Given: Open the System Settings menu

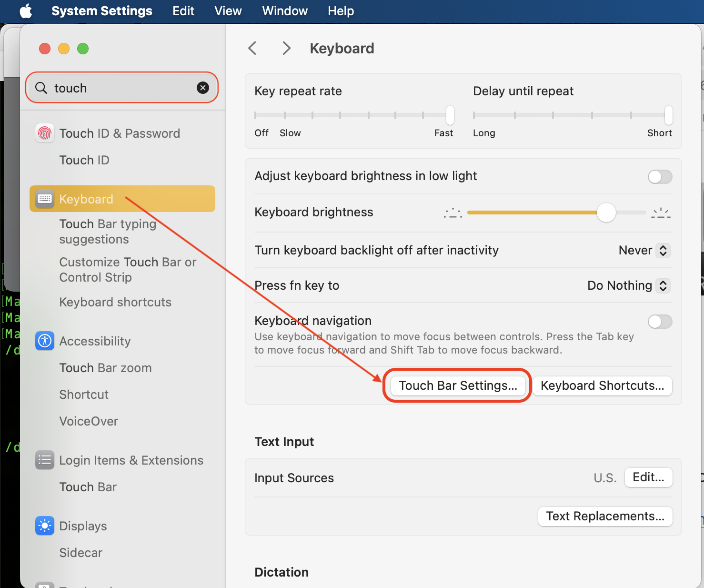Looking at the screenshot, I should tap(102, 11).
